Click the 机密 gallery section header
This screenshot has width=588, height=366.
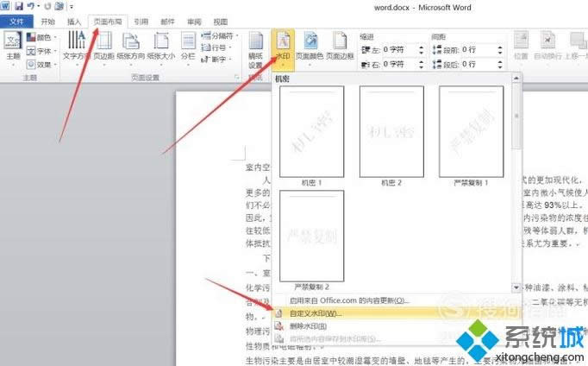(x=392, y=79)
